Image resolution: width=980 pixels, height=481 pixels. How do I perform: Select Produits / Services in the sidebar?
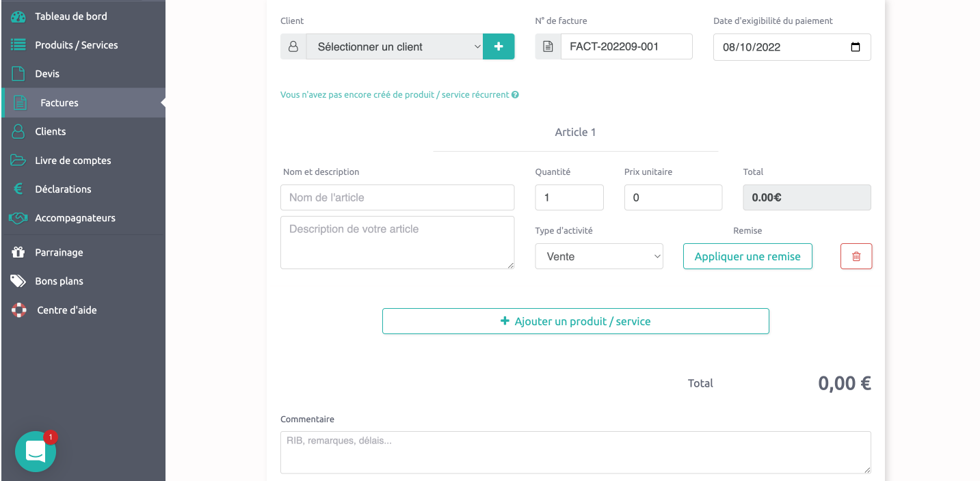pos(76,44)
